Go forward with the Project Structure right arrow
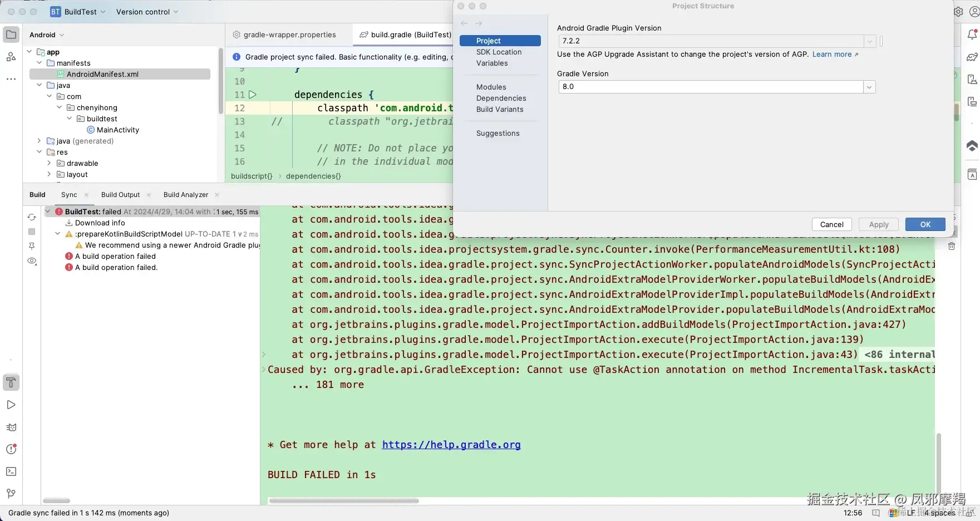980x521 pixels. pos(479,23)
